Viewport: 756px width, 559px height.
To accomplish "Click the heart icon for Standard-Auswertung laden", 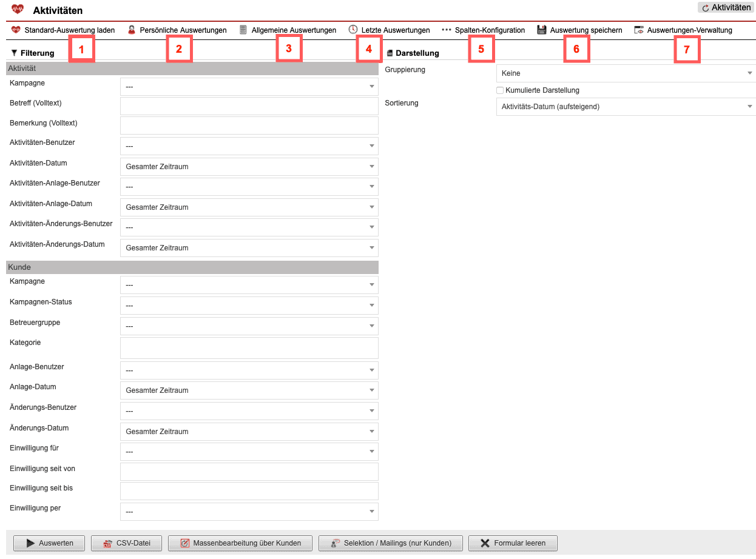I will [x=16, y=30].
